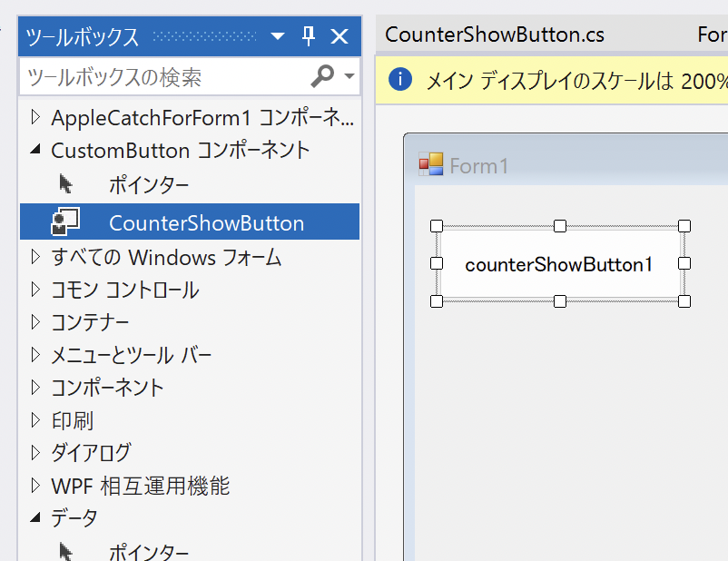Expand the AppleCatchForForm1 components group
The height and width of the screenshot is (561, 728).
tap(35, 117)
